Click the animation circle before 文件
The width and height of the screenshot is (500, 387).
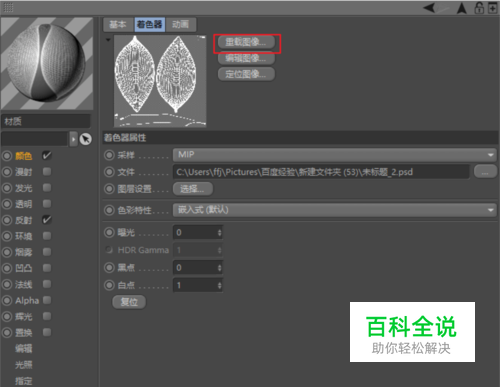click(x=109, y=172)
